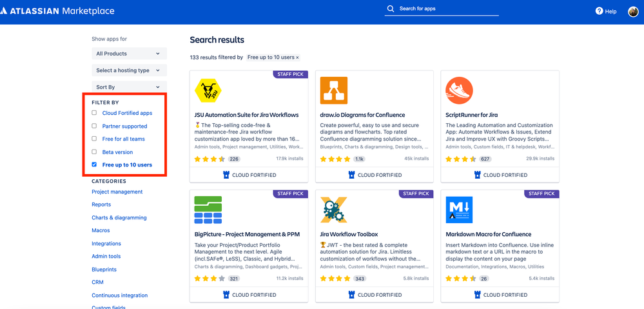This screenshot has width=644, height=309.
Task: Enable the Partner supported checkbox
Action: point(94,126)
